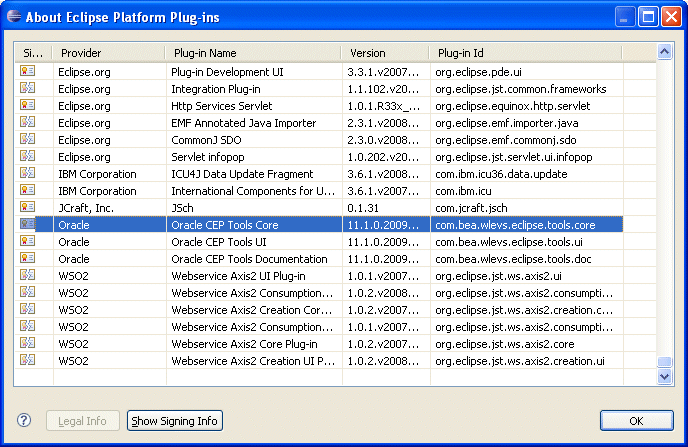Confirm with the OK button
Screen dimensions: 688x447
coord(636,421)
